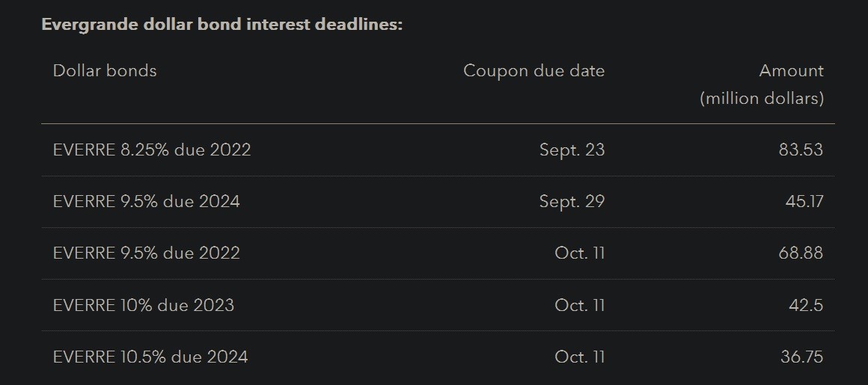Select the 45.17 amount cell
This screenshot has height=385, width=868.
[802, 201]
